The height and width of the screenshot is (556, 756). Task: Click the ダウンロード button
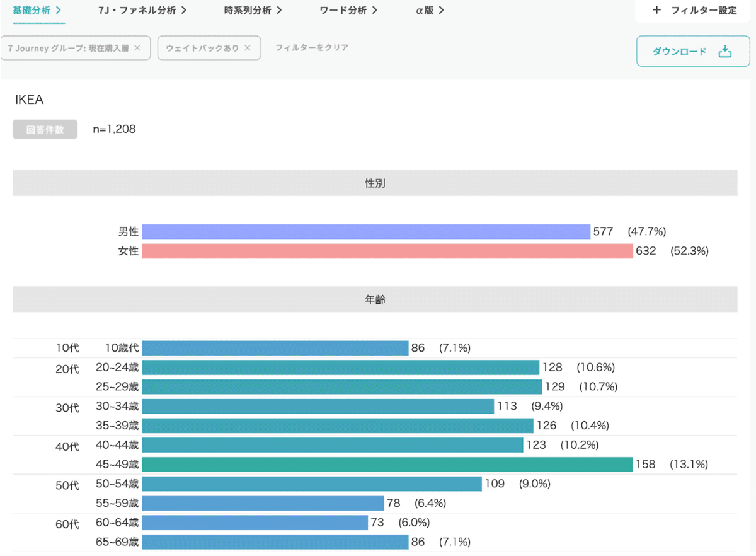point(693,51)
